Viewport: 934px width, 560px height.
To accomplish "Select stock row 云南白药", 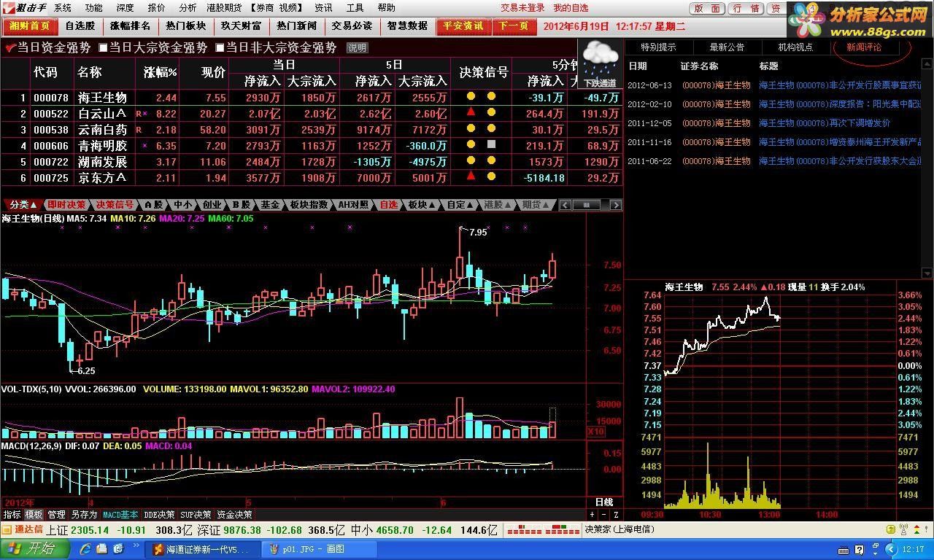I will (x=312, y=129).
